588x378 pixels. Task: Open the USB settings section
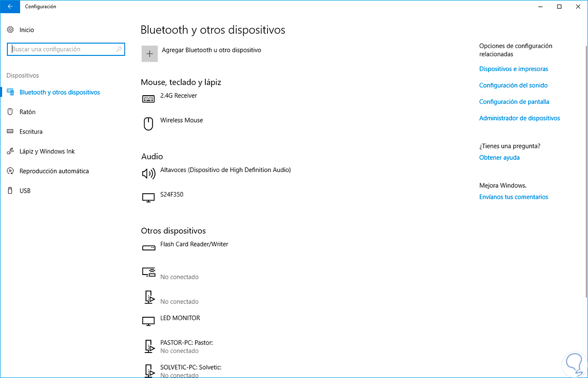25,191
